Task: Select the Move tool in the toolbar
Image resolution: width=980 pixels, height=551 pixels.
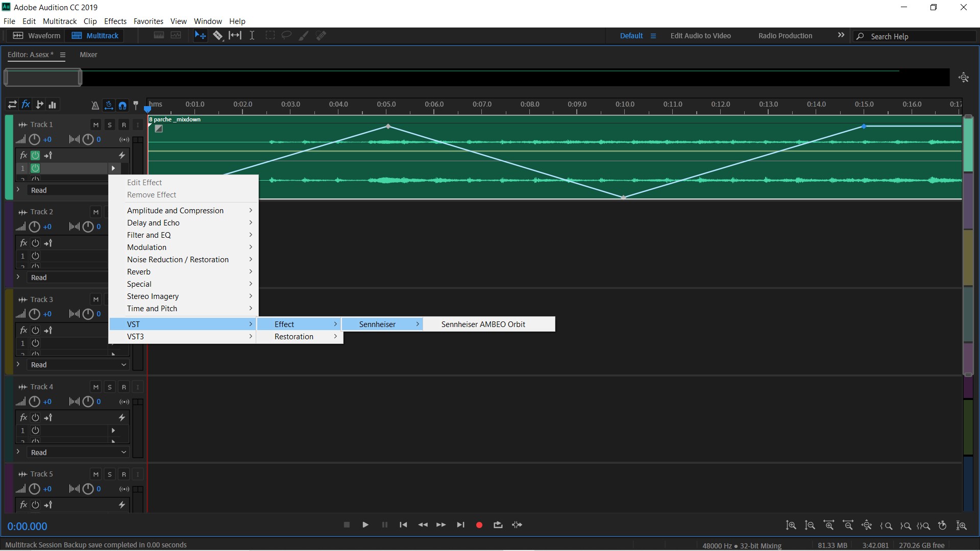Action: coord(201,35)
